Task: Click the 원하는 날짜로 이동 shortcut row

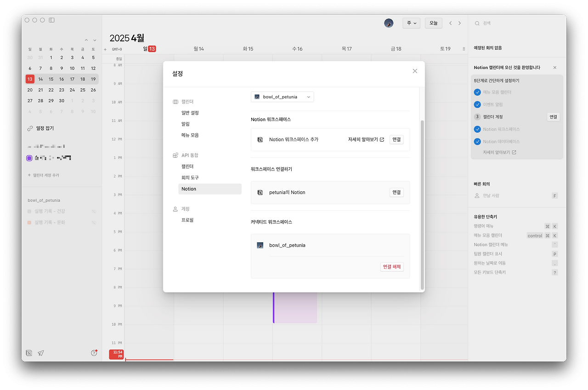Action: pyautogui.click(x=516, y=263)
